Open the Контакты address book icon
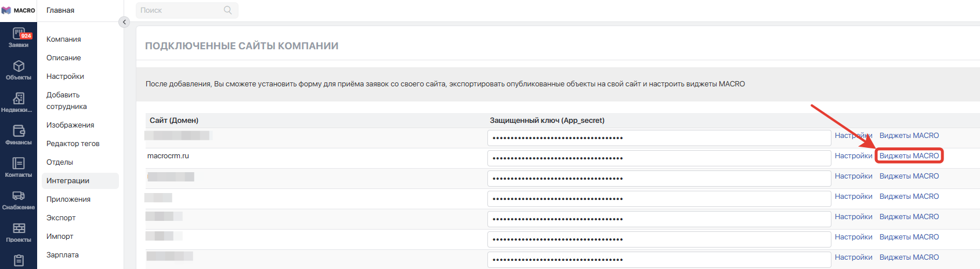 tap(19, 163)
